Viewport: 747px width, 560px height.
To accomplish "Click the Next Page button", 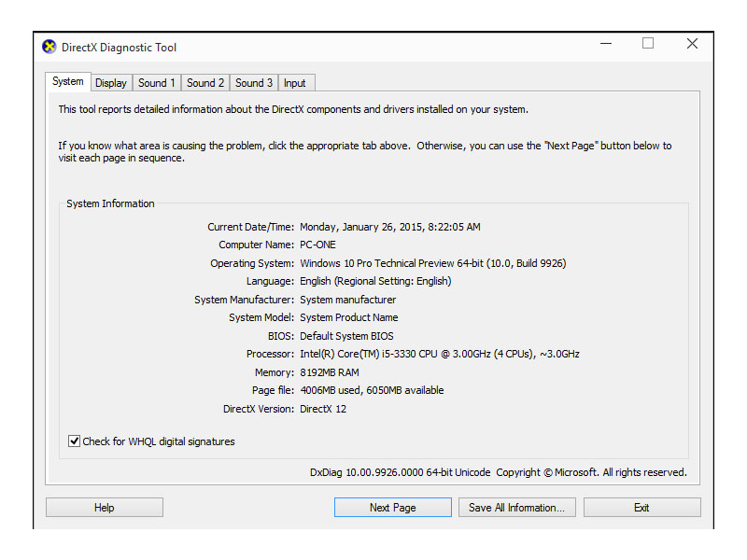I will coord(392,507).
